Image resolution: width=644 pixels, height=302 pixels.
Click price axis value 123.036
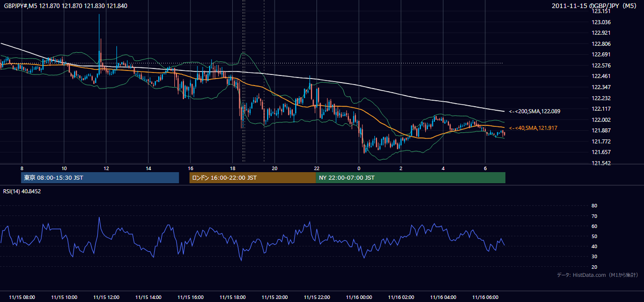(x=601, y=22)
